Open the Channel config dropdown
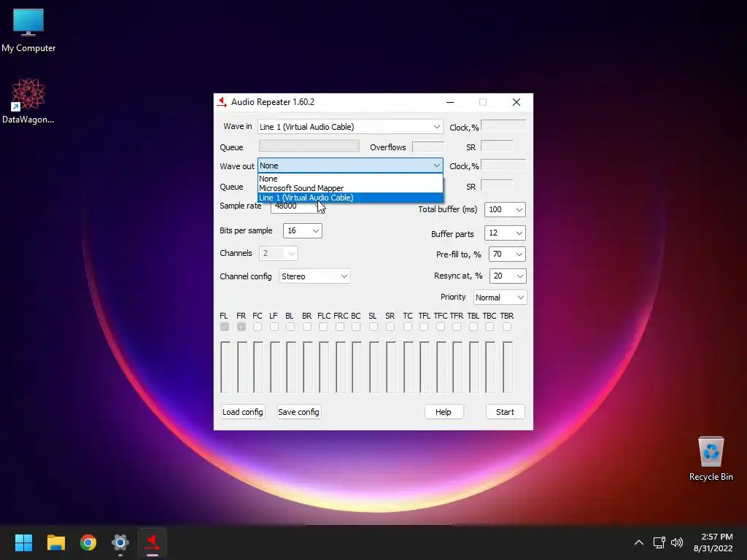 pos(344,276)
